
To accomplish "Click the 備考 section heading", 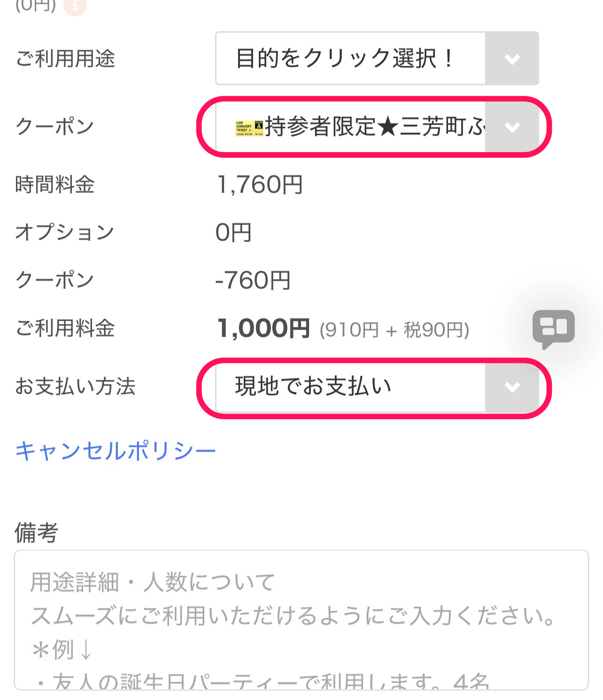I will click(36, 533).
